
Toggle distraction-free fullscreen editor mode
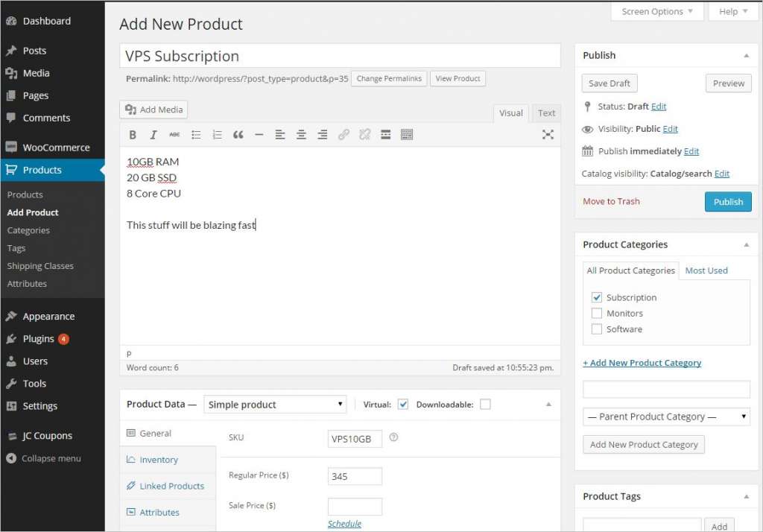548,135
